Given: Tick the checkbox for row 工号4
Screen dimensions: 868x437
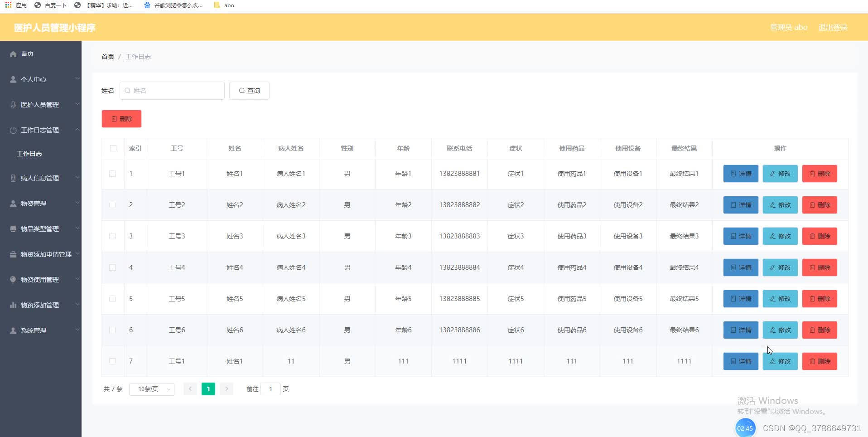Looking at the screenshot, I should [x=112, y=267].
